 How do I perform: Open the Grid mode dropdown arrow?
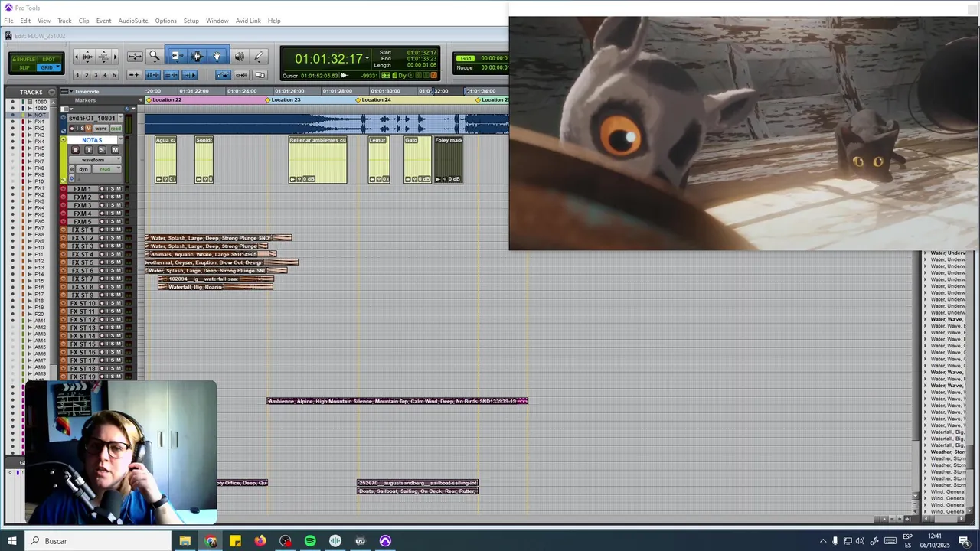coord(57,67)
